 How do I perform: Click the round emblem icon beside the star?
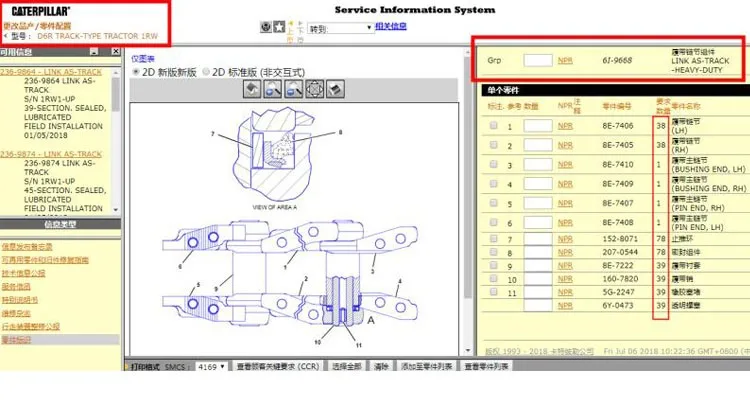point(266,27)
